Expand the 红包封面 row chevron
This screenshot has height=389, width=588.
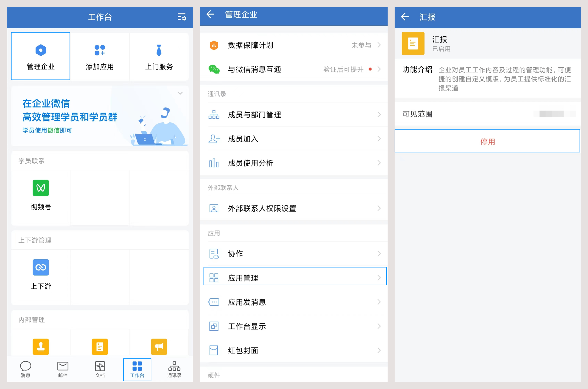(x=379, y=350)
